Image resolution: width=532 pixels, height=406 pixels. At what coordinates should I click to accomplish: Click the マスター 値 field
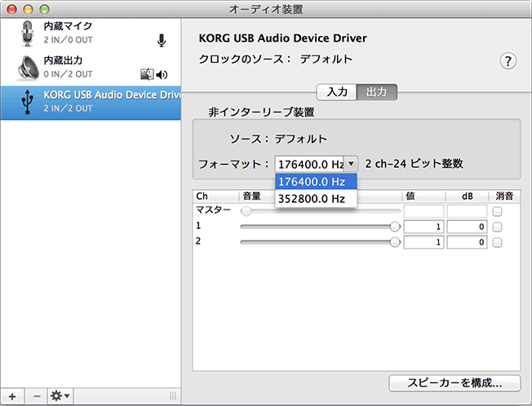pos(423,211)
